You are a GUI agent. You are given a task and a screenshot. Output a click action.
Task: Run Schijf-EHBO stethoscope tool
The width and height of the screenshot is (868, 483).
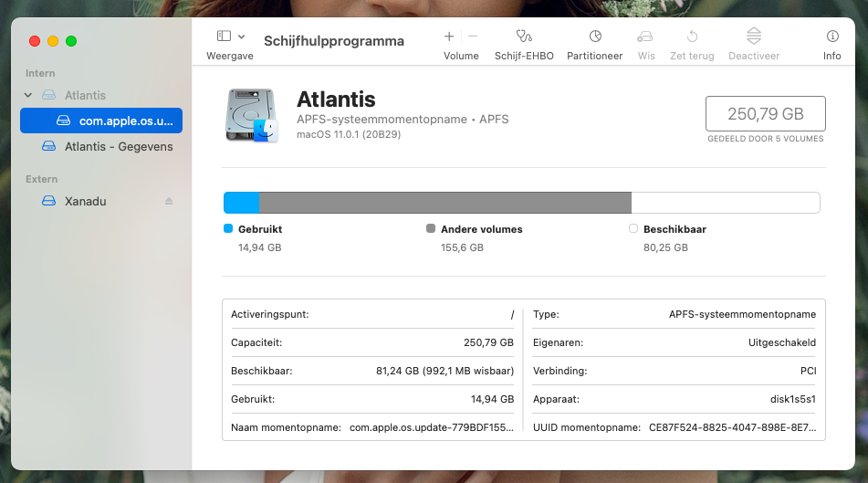coord(524,37)
